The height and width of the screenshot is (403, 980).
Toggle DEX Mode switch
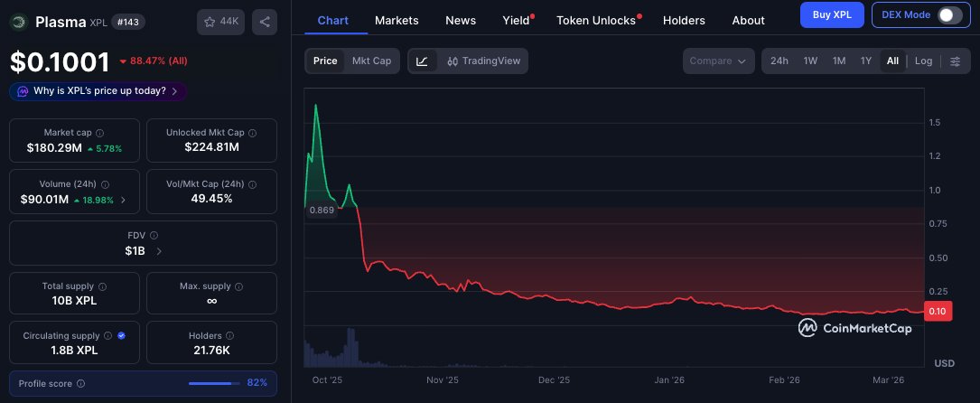tap(950, 15)
